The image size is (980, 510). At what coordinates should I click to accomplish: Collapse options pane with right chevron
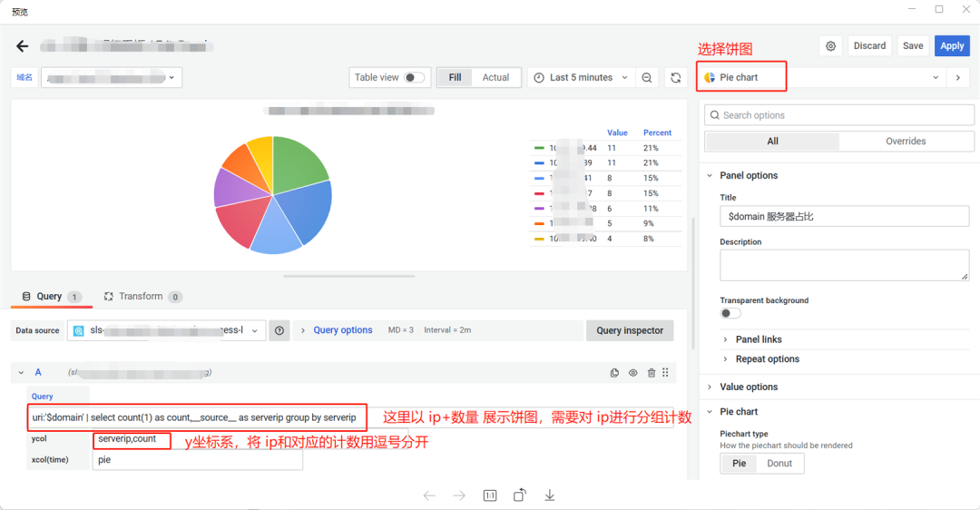958,77
